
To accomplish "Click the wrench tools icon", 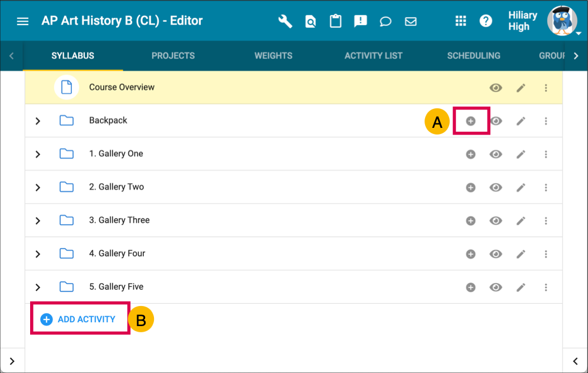I will 285,21.
